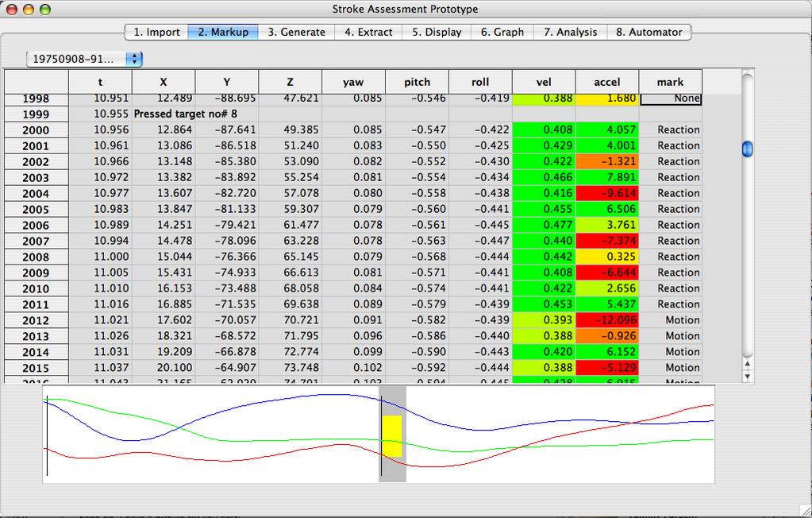Click yellow accel cell 0.325

coord(607,257)
